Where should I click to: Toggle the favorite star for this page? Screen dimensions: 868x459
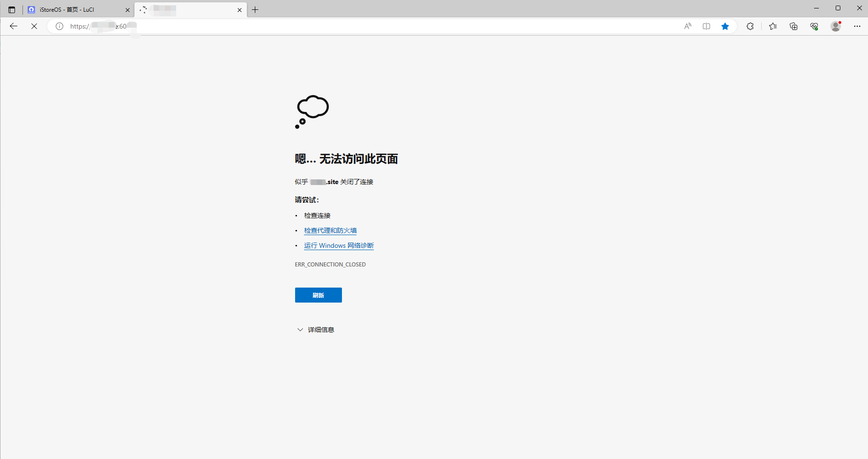click(x=725, y=26)
